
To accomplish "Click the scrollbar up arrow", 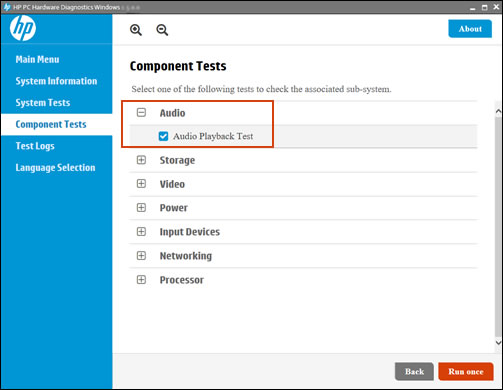I will [498, 111].
